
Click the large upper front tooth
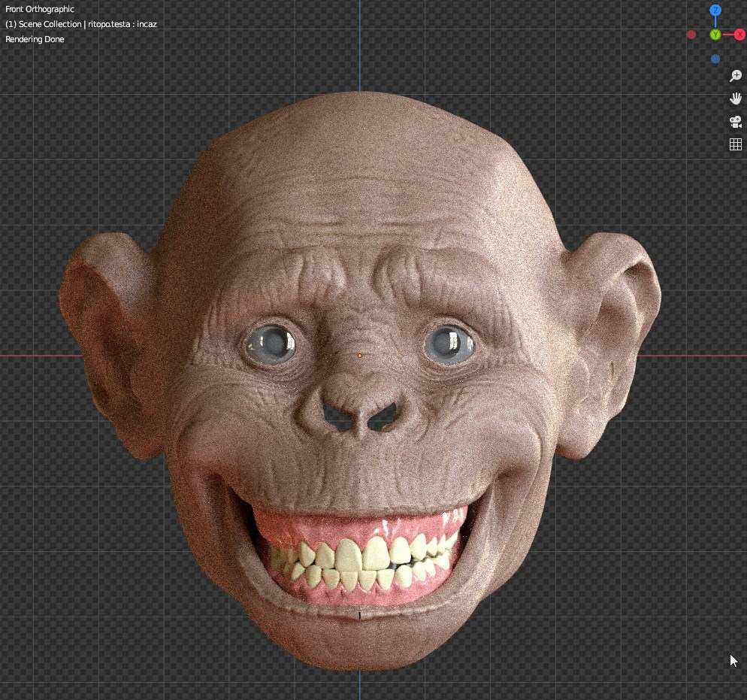click(x=352, y=556)
